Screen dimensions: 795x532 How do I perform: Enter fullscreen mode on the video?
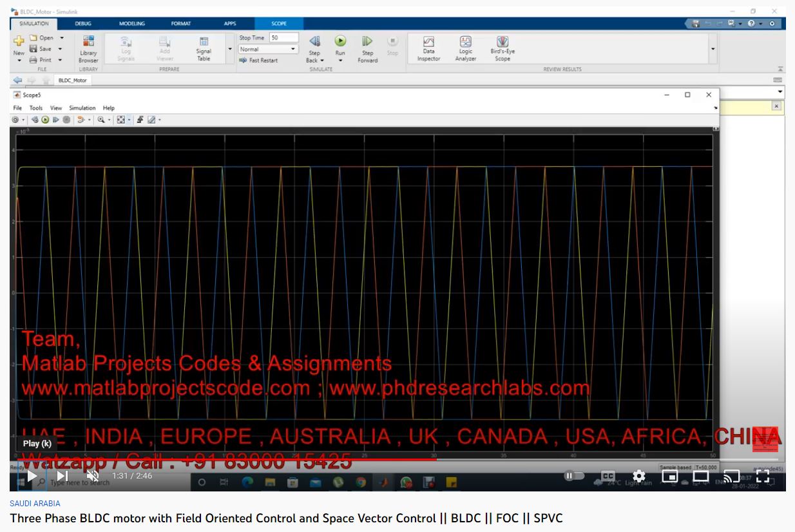pyautogui.click(x=763, y=477)
